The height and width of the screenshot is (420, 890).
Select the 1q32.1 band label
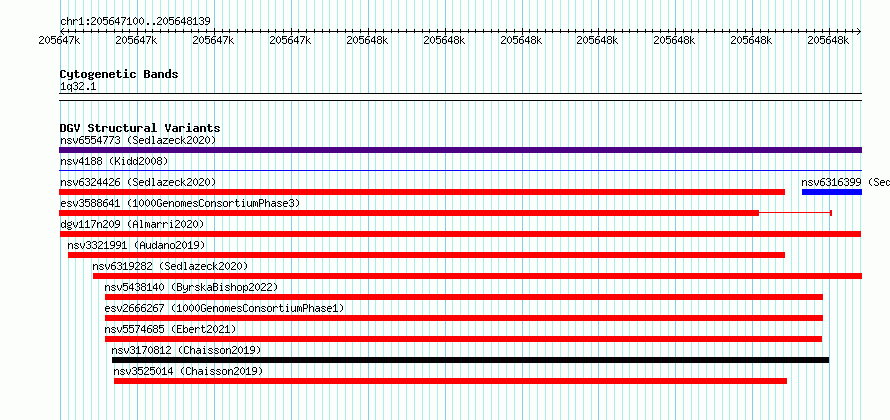(x=77, y=86)
